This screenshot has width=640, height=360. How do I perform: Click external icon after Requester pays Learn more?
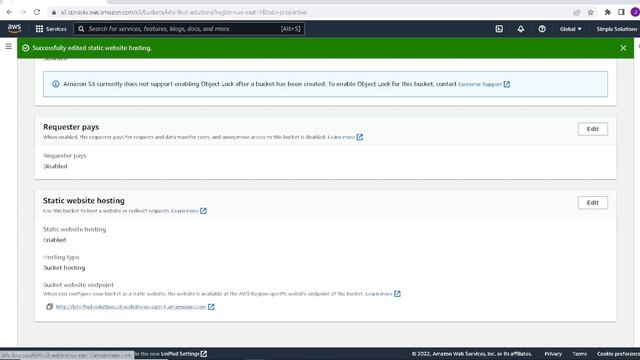tap(360, 137)
